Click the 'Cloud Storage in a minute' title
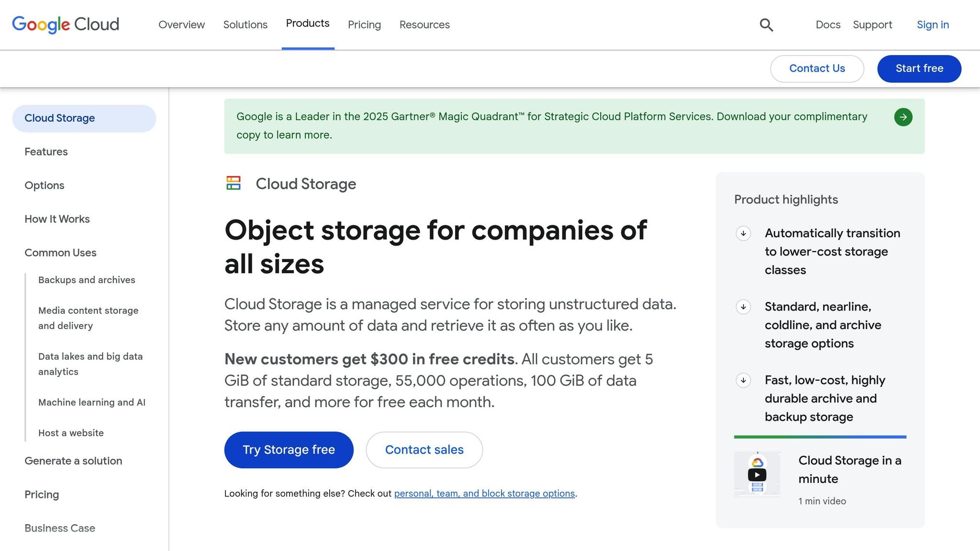 [x=850, y=470]
